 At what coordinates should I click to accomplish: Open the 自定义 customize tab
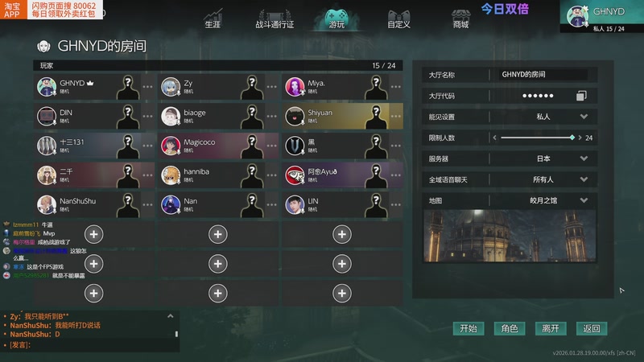(398, 19)
